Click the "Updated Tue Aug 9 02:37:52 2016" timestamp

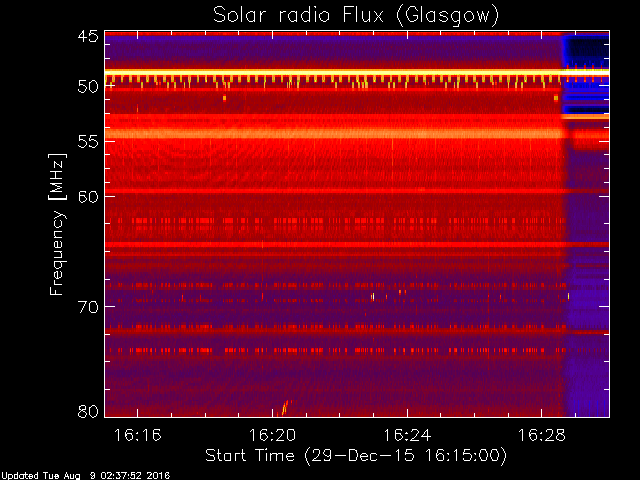(85, 476)
